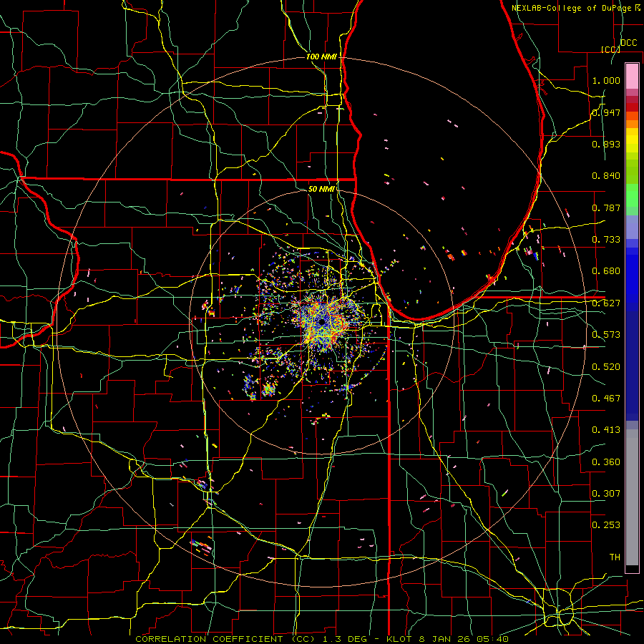Click the 0.893 legend value
The height and width of the screenshot is (644, 644).
[x=606, y=144]
